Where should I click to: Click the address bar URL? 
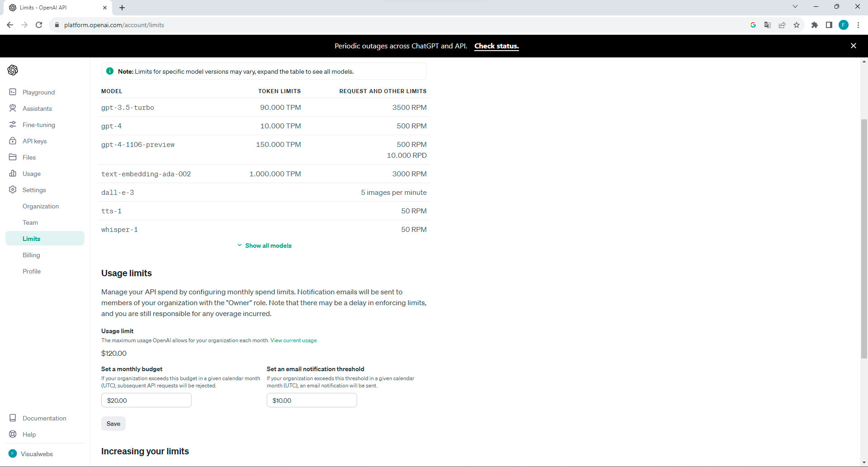point(114,25)
